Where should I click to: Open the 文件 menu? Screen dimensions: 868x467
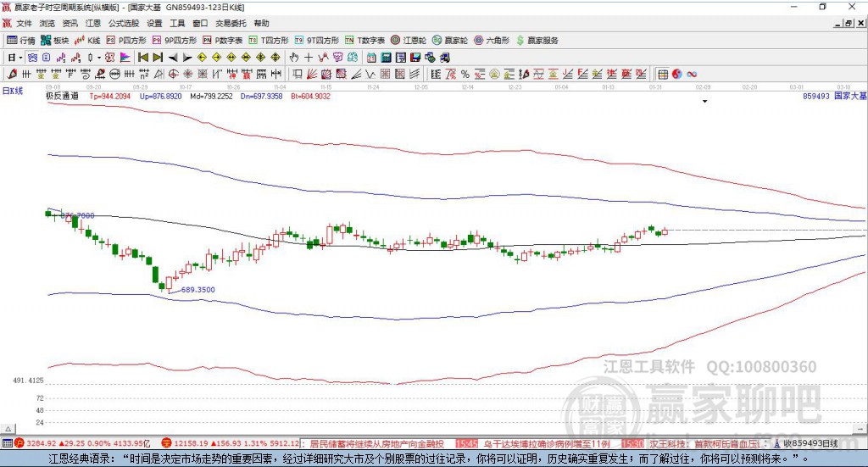tap(24, 23)
